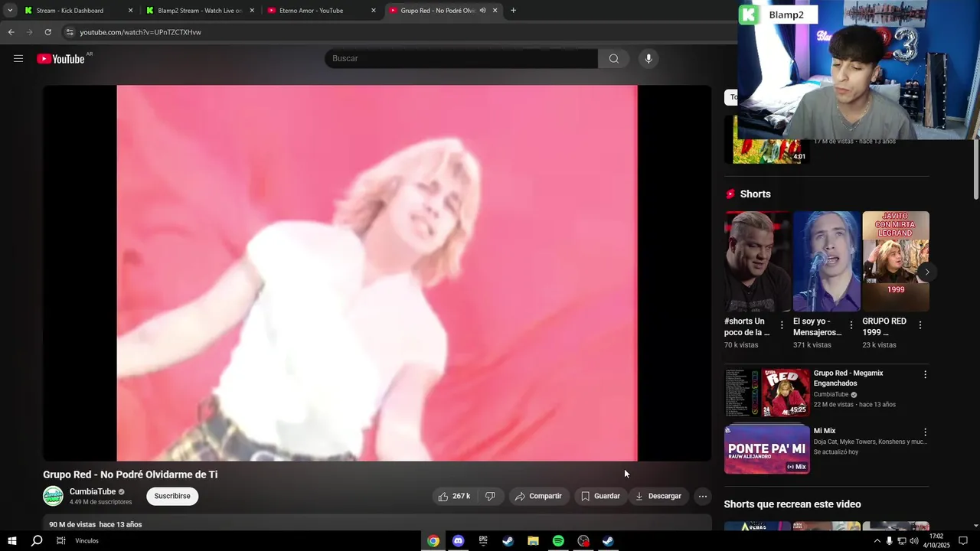Open the CumbiaTube channel avatar
Viewport: 980px width, 551px height.
(x=53, y=496)
